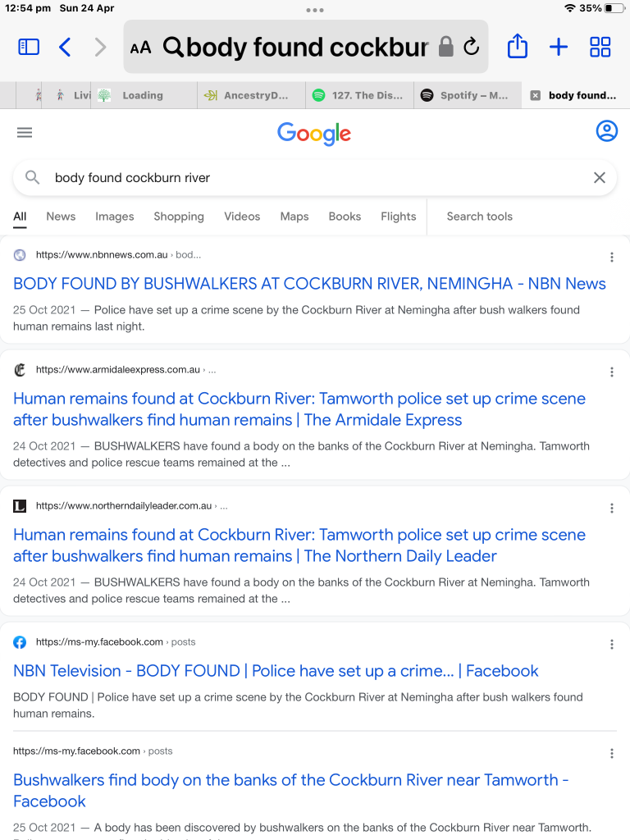Tap the Google search input field
Screen dimensions: 630x840
pos(312,177)
